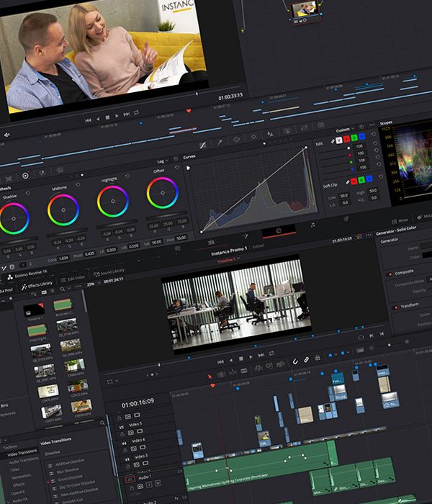Click the Insert Clip toolbar icon
432x504 pixels.
[258, 368]
